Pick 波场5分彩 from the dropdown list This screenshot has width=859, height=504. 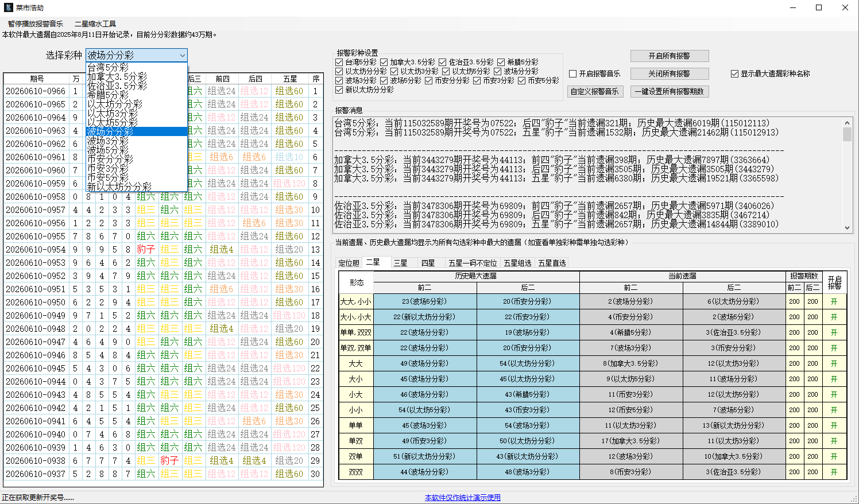pos(137,150)
